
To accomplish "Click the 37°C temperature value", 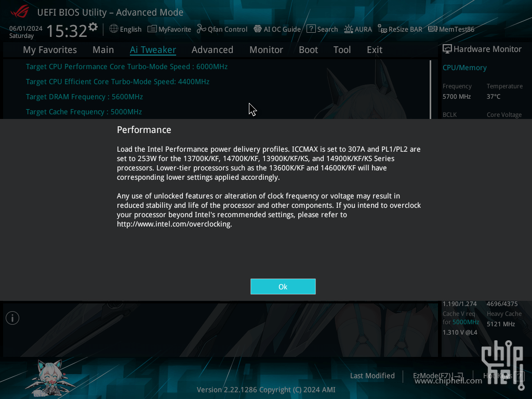I will pos(494,96).
